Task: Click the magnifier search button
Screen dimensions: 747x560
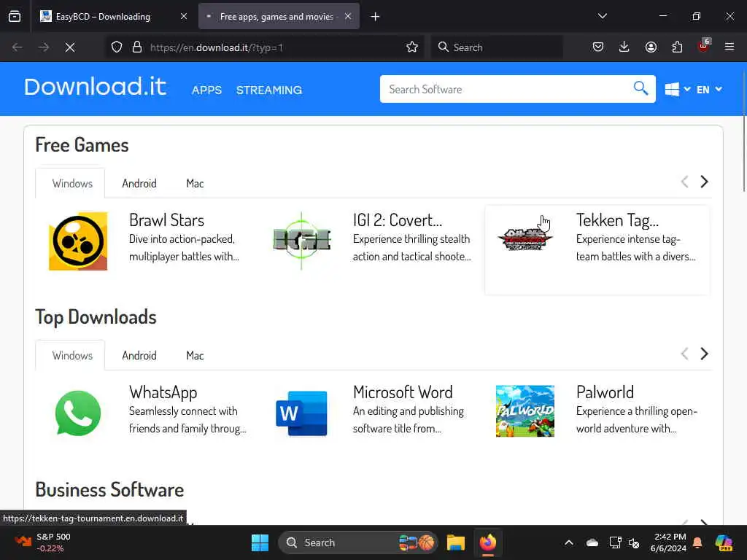Action: click(x=640, y=88)
